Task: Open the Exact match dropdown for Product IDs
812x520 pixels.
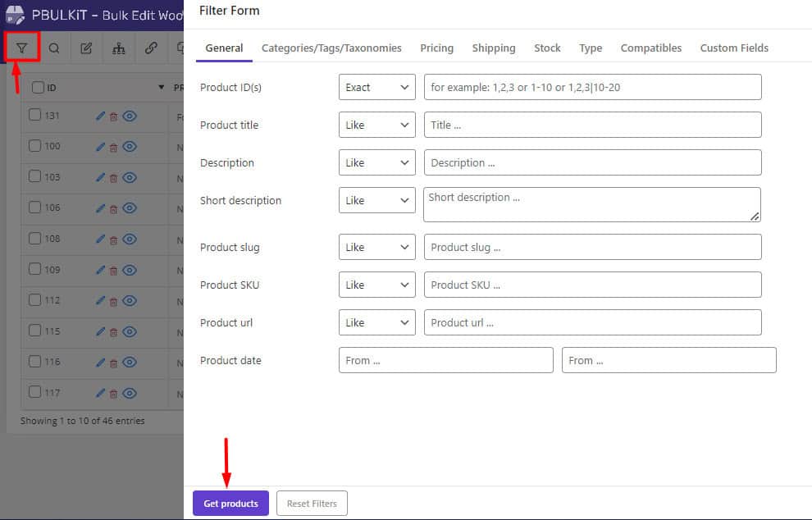Action: (x=376, y=87)
